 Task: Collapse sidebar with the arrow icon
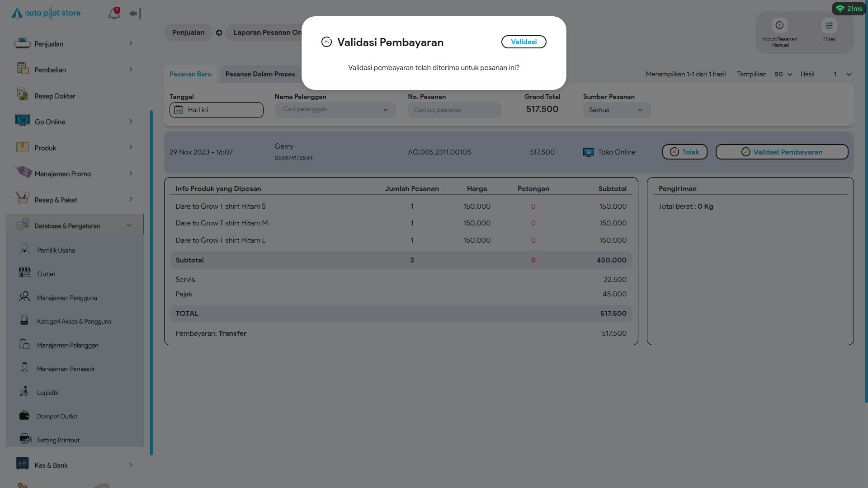[135, 14]
